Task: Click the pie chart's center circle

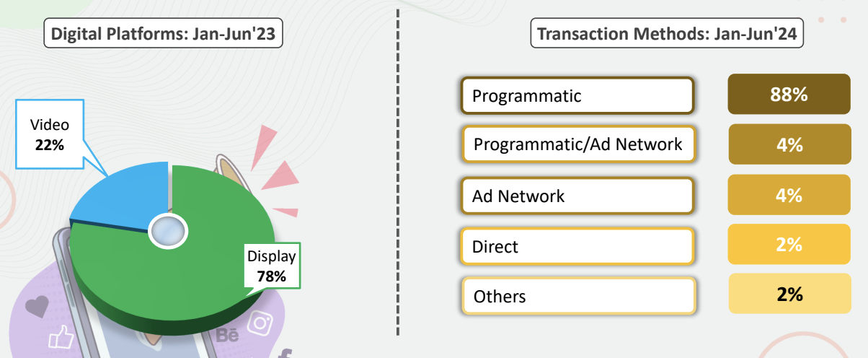Action: point(167,231)
